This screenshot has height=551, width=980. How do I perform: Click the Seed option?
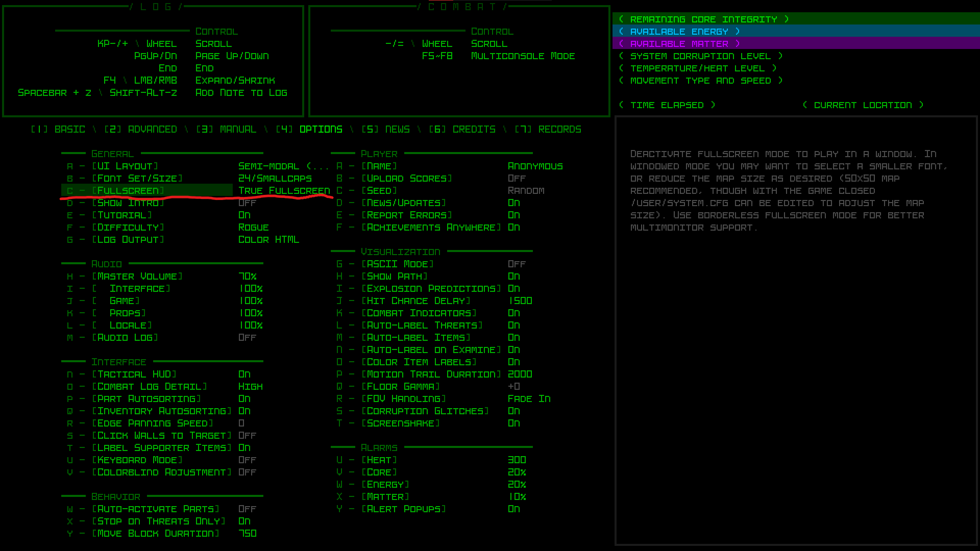(379, 191)
